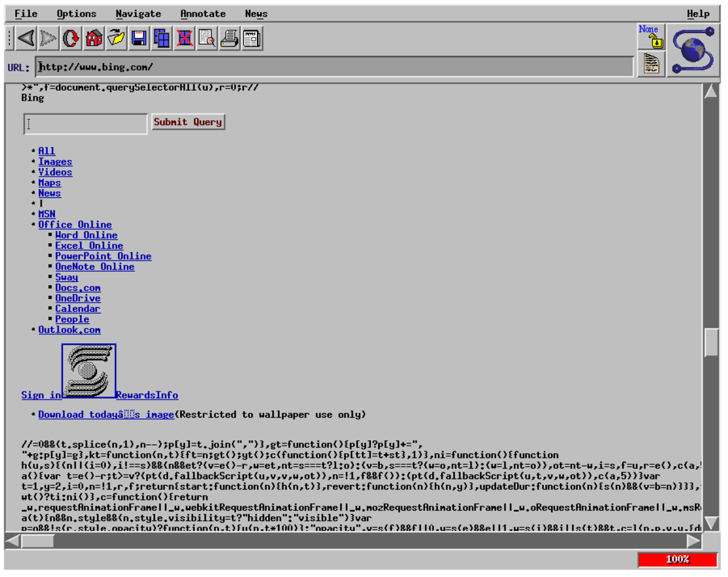The height and width of the screenshot is (577, 728).
Task: Click the vertical scrollbar down arrow
Action: tap(711, 523)
